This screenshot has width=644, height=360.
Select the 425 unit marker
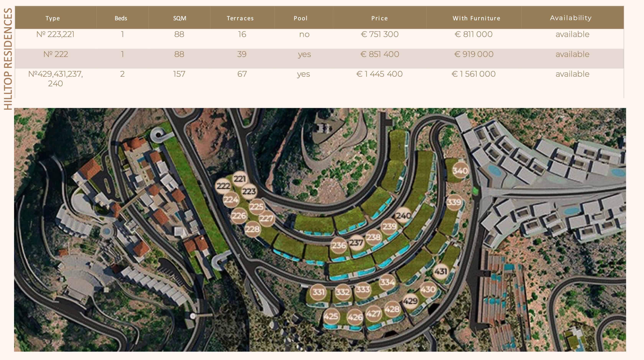[331, 316]
